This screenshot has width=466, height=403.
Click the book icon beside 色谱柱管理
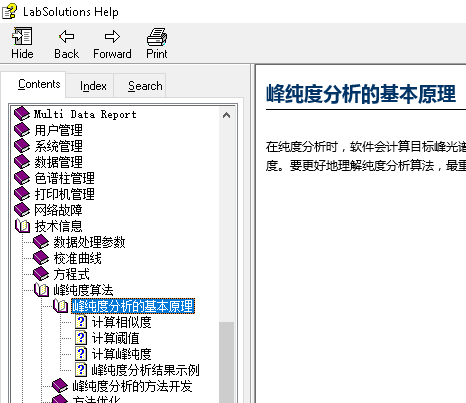pyautogui.click(x=22, y=178)
